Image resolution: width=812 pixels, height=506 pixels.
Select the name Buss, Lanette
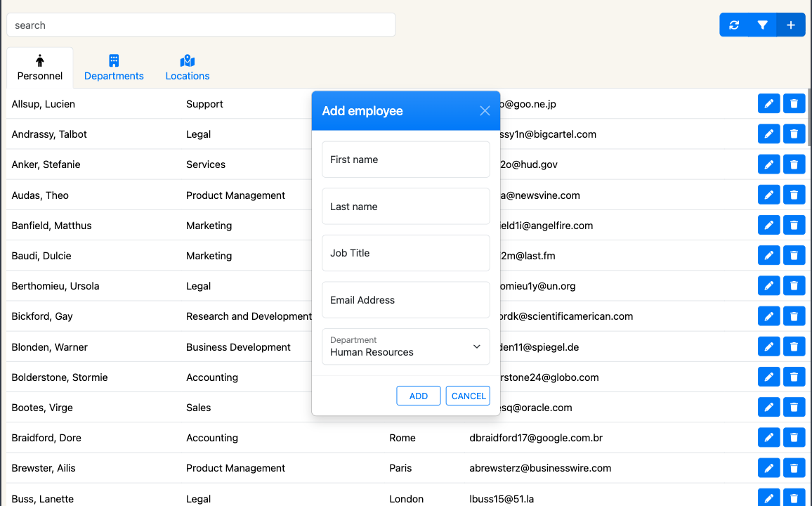click(x=42, y=499)
